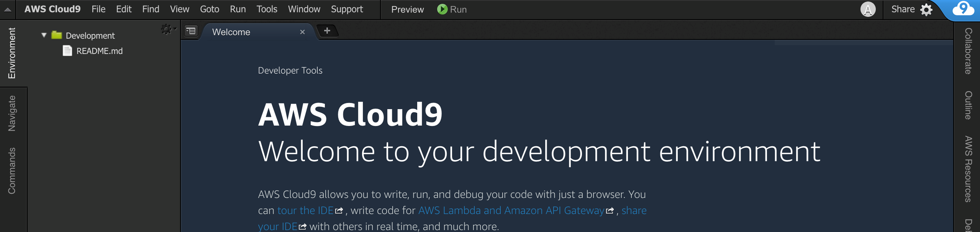
Task: Switch to the Welcome tab
Action: [x=231, y=32]
